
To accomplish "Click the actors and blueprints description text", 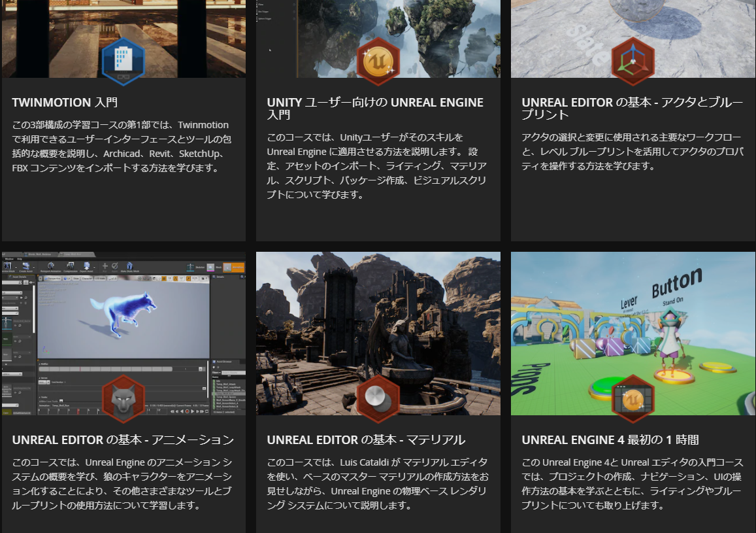I will pos(632,152).
